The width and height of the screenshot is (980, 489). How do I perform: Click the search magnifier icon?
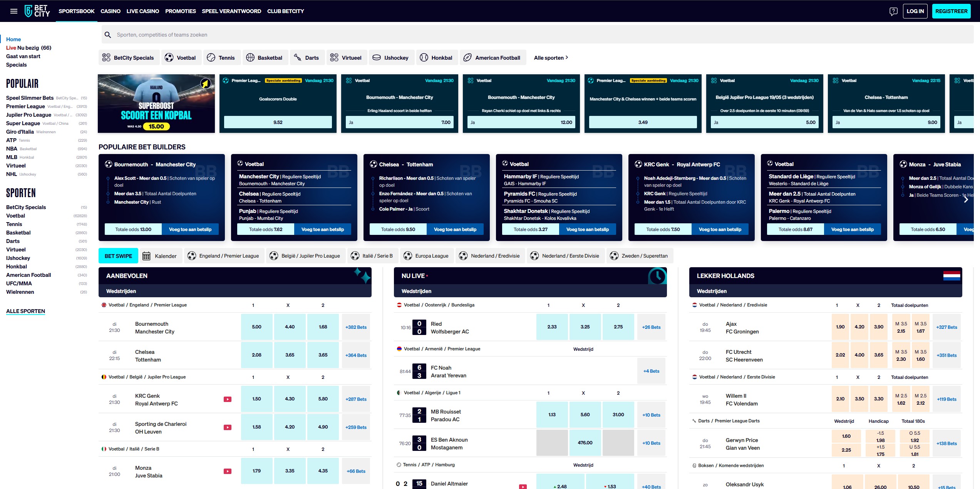coord(108,35)
